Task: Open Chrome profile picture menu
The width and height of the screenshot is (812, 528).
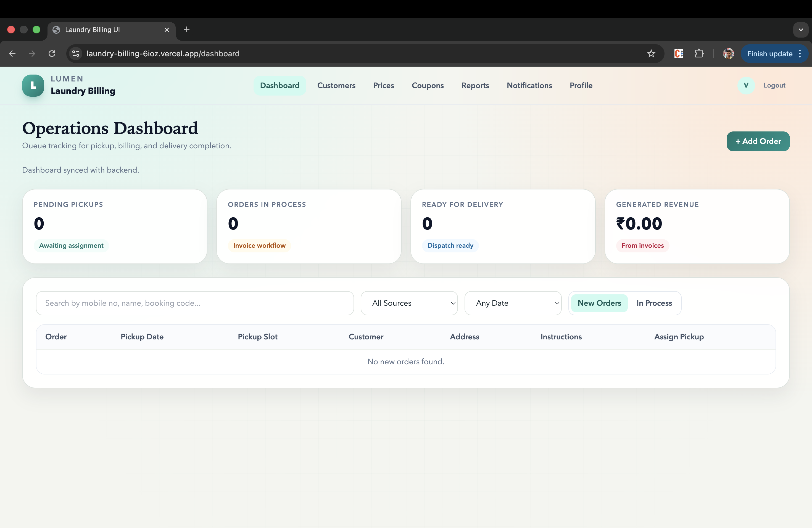Action: [x=728, y=54]
